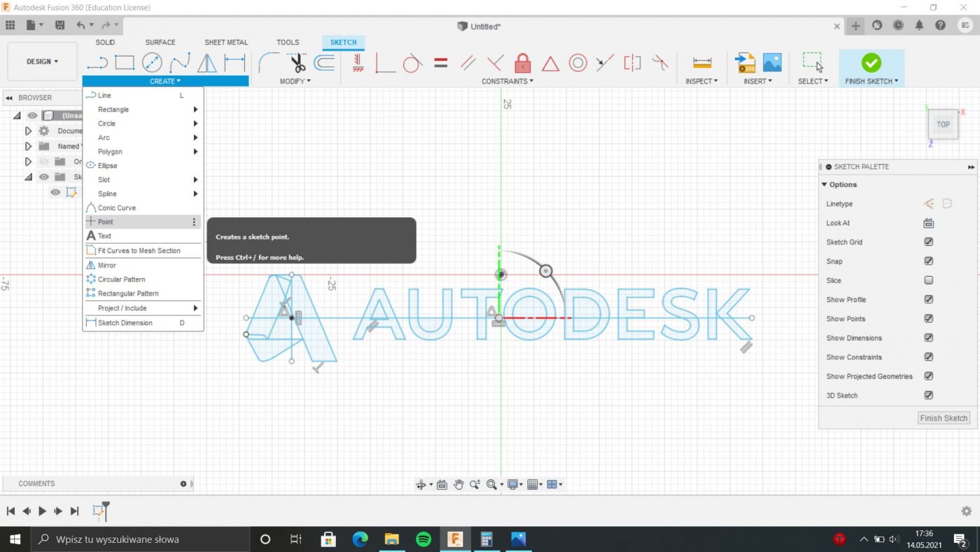
Task: Click the Look At icon in Sketch Palette
Action: tap(928, 223)
